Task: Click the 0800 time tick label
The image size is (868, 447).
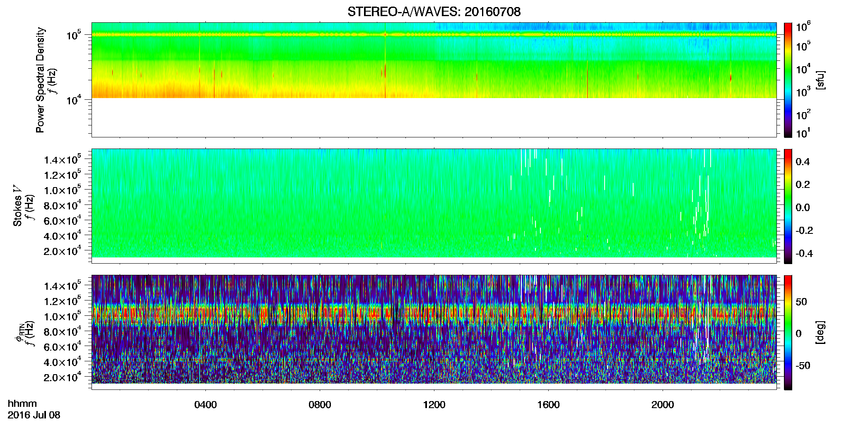Action: (x=320, y=404)
